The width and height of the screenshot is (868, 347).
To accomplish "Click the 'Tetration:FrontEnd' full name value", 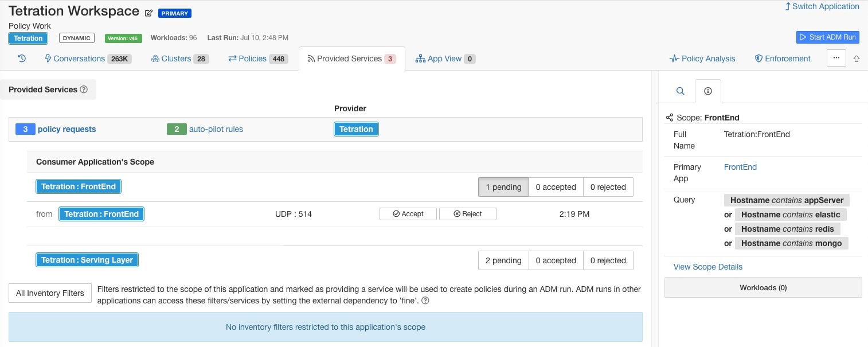I will (757, 134).
